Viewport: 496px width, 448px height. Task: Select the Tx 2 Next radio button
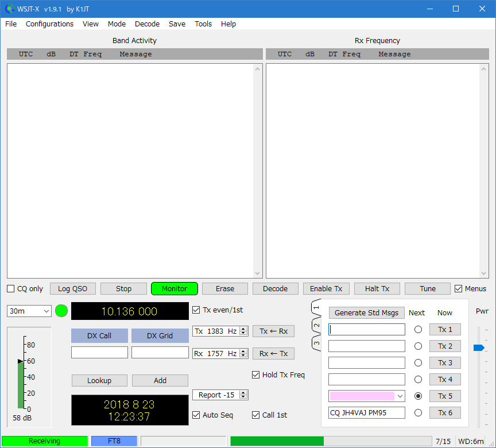point(418,346)
